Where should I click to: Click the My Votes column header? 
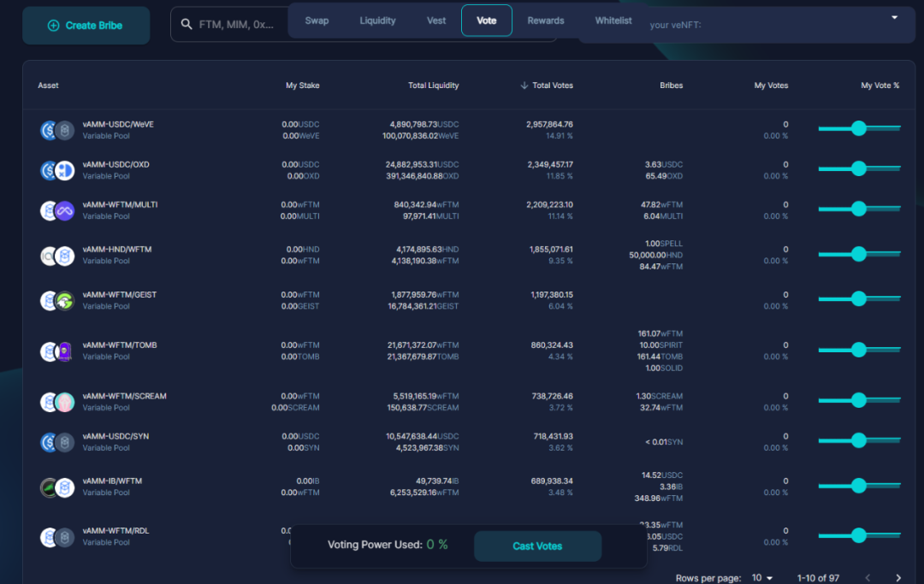pyautogui.click(x=771, y=86)
